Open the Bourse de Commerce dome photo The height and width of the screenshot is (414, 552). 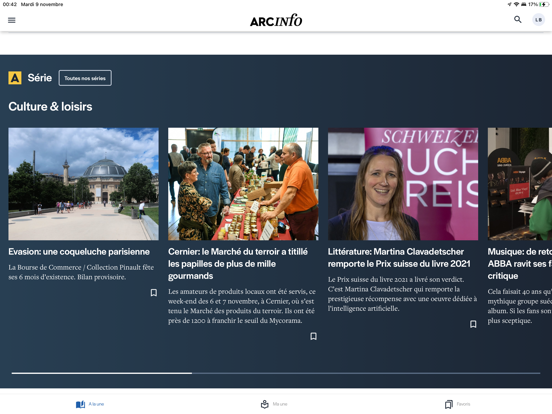83,184
